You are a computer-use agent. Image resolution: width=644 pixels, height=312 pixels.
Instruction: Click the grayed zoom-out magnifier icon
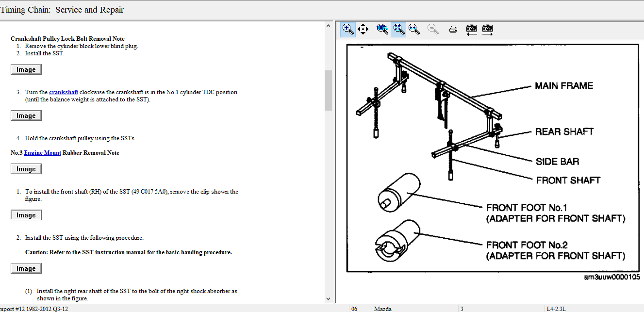point(433,29)
